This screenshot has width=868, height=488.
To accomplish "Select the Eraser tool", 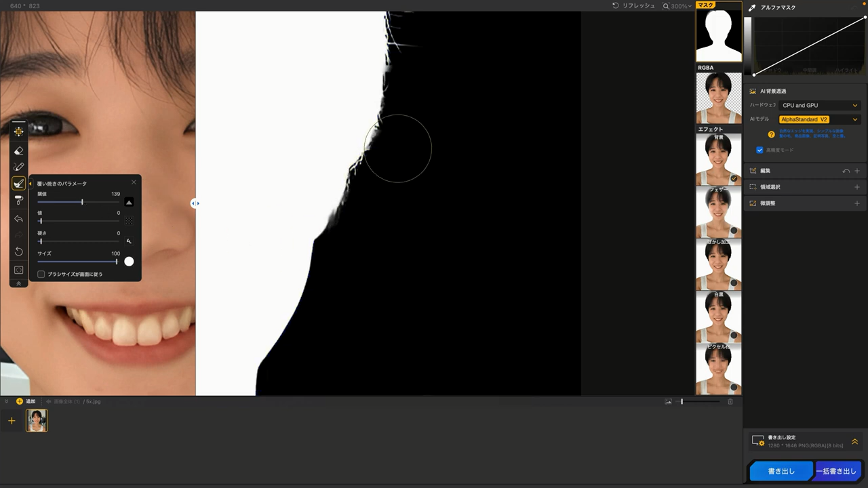I will point(18,150).
